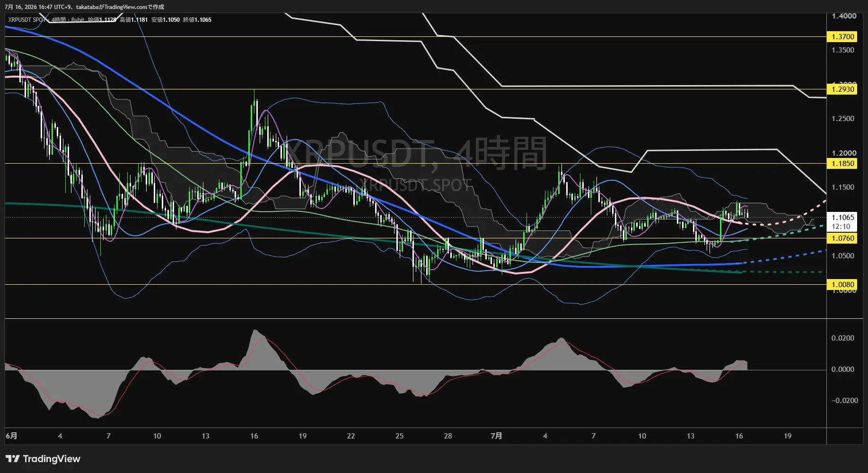Click the 1.1500 price axis label
Viewport: 868px width, 473px height.
click(x=843, y=187)
